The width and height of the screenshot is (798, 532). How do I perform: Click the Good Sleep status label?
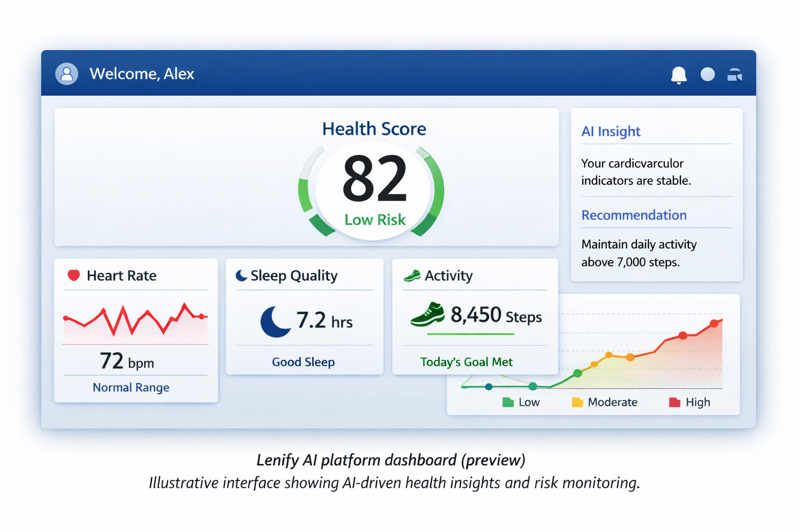click(303, 362)
